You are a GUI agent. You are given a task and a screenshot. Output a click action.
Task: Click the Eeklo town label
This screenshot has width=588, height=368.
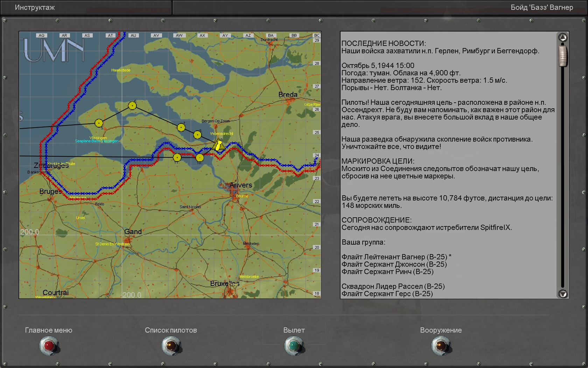[x=100, y=204]
